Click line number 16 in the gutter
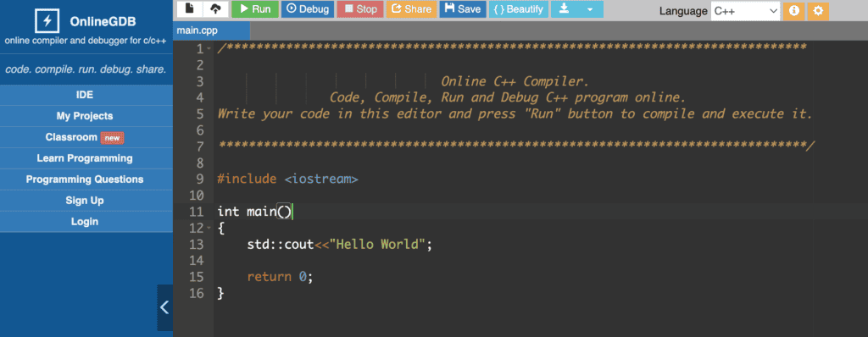This screenshot has width=868, height=337. coord(197,293)
